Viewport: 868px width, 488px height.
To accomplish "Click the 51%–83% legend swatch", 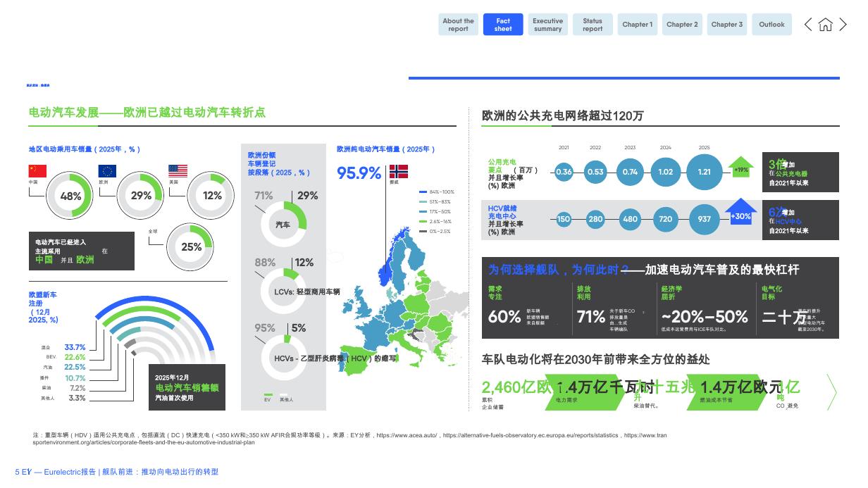I will pos(423,201).
